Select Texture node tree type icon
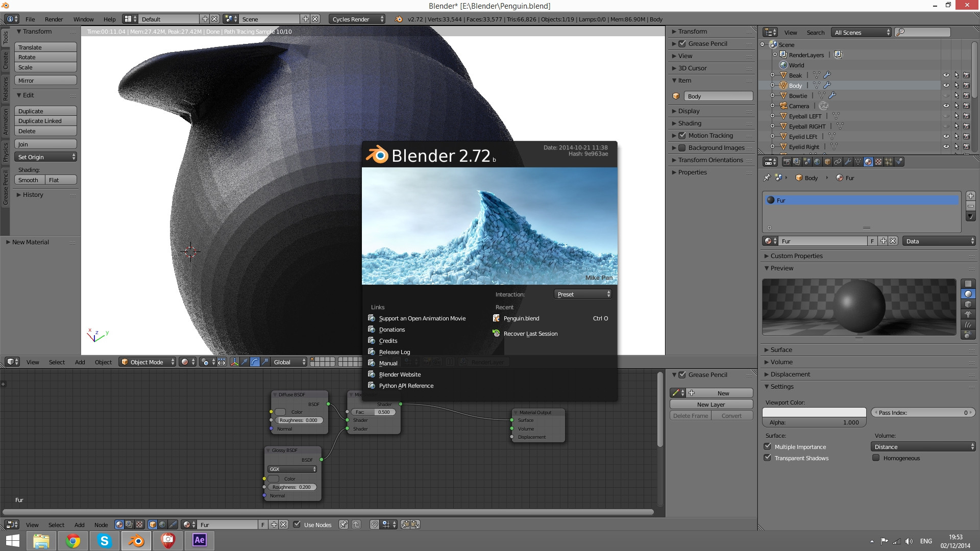The width and height of the screenshot is (980, 551). pyautogui.click(x=139, y=524)
